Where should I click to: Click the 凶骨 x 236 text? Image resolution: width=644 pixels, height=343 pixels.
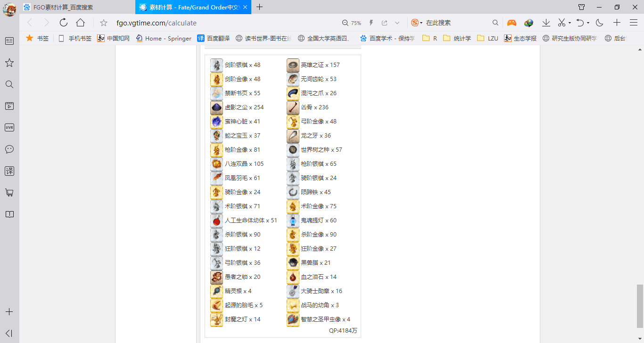click(x=315, y=107)
